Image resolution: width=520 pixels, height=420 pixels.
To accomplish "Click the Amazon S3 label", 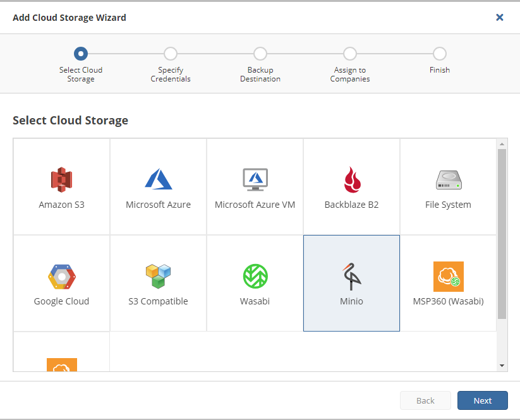I will (62, 205).
